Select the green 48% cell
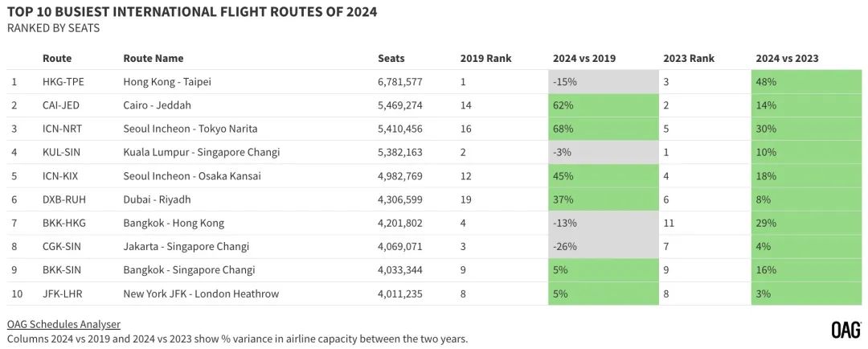Viewport: 868px width, 349px height. coord(805,82)
